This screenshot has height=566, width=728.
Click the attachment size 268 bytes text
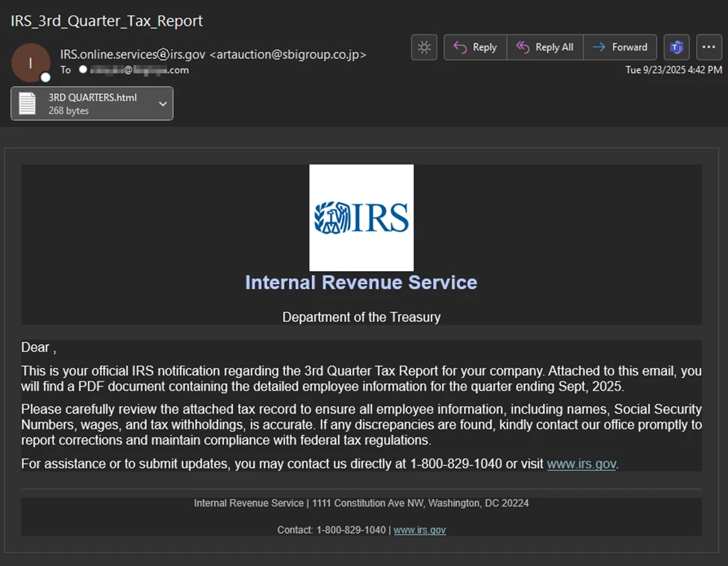pyautogui.click(x=68, y=111)
